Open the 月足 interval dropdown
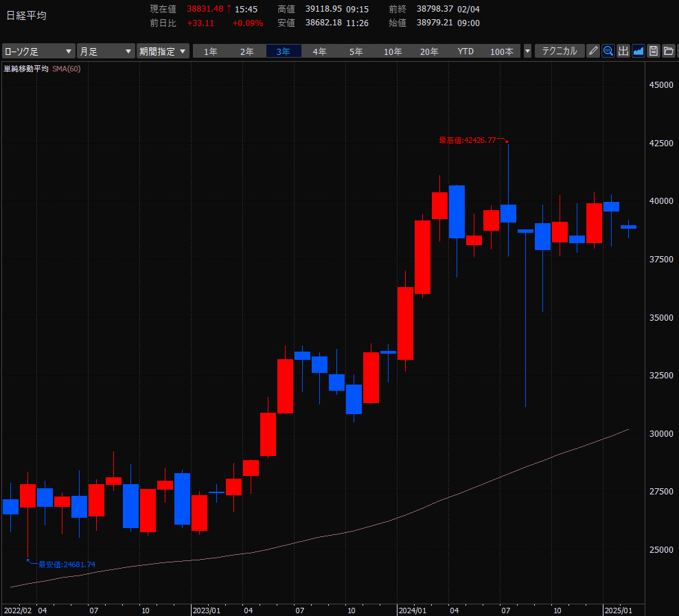This screenshot has width=679, height=616. pyautogui.click(x=106, y=51)
